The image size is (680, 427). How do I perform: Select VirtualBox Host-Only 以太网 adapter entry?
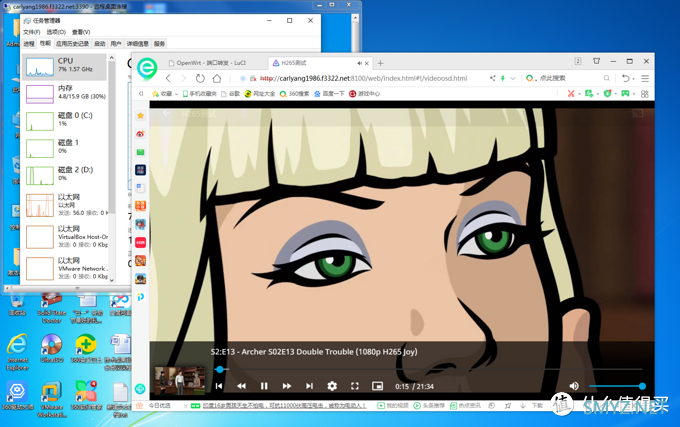tap(64, 237)
